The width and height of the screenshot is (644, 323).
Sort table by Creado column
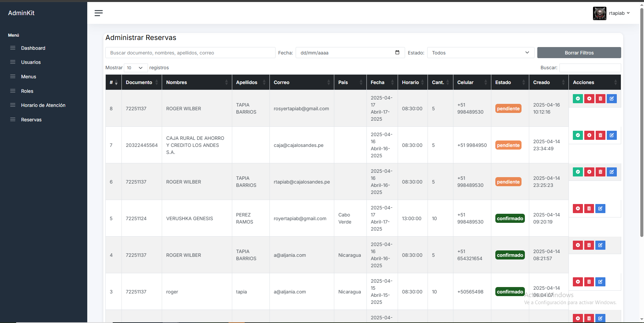[549, 82]
